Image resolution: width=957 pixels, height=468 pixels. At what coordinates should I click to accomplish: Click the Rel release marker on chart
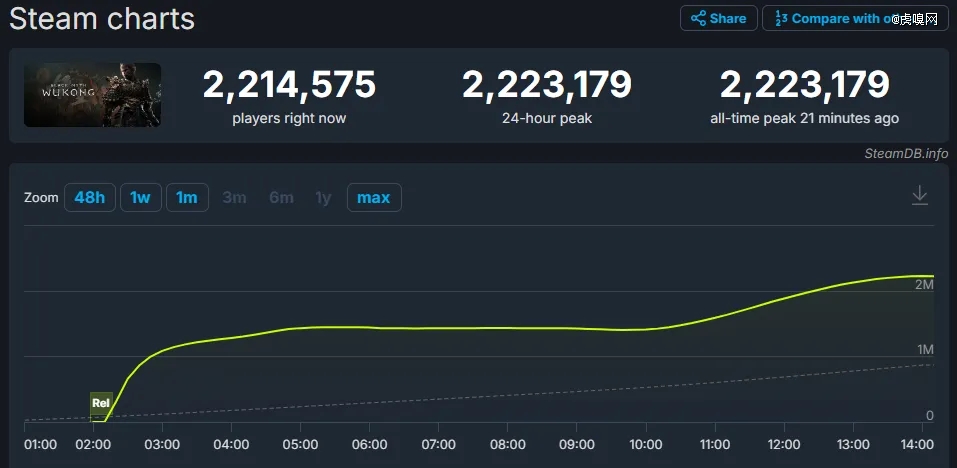(101, 403)
